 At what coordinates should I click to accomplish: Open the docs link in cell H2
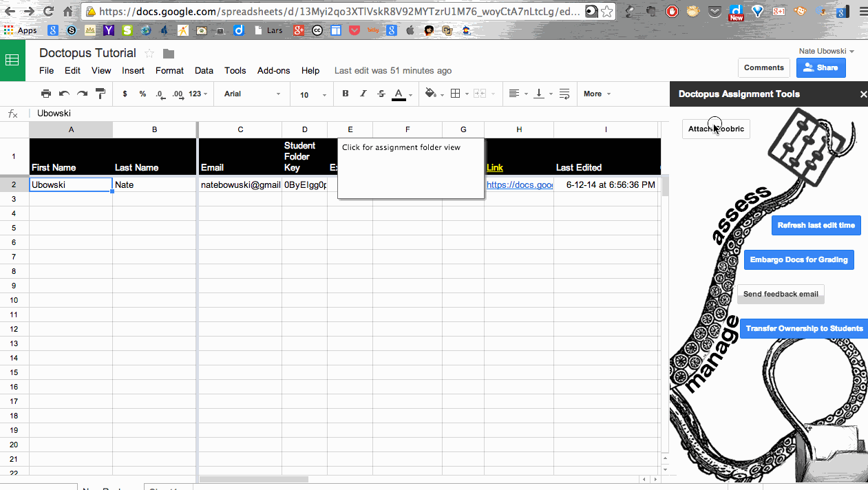point(520,184)
